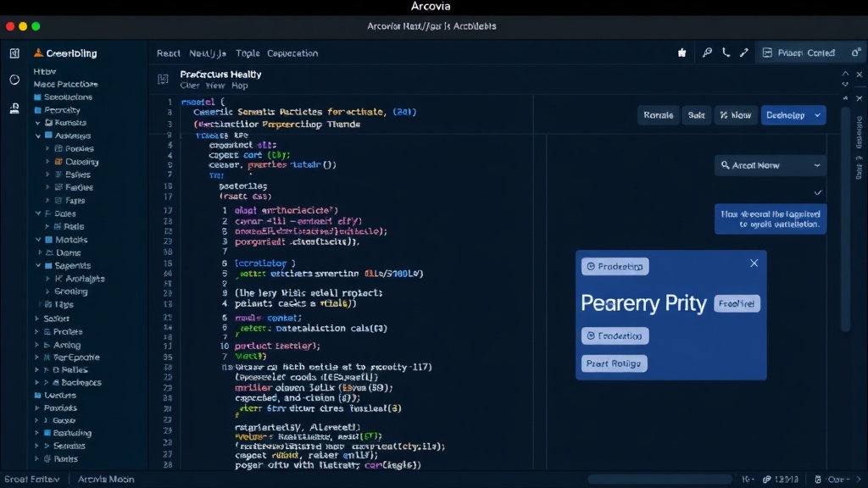Viewport: 868px width, 488px height.
Task: Click Sroet Eeitew in status bar
Action: pyautogui.click(x=31, y=480)
